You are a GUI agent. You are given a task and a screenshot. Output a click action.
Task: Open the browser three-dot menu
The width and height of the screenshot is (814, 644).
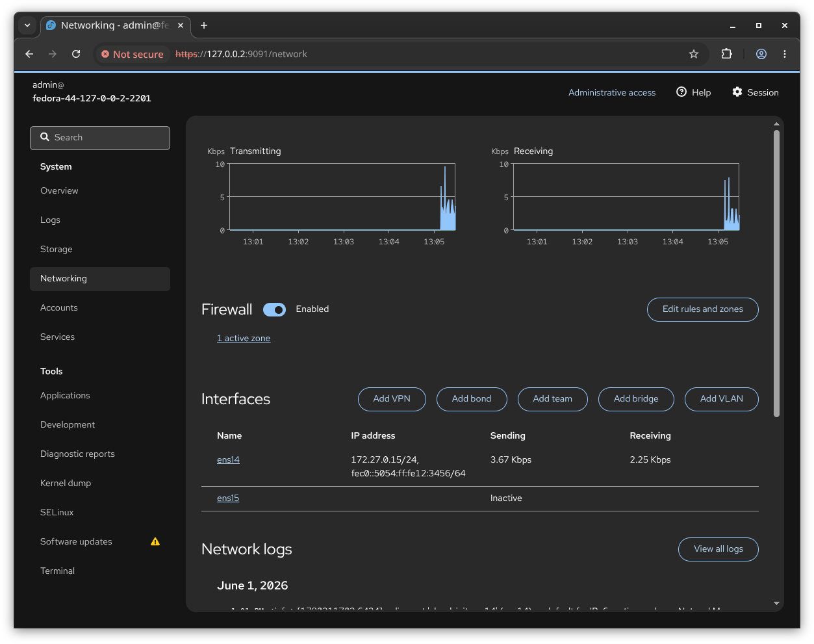point(785,54)
